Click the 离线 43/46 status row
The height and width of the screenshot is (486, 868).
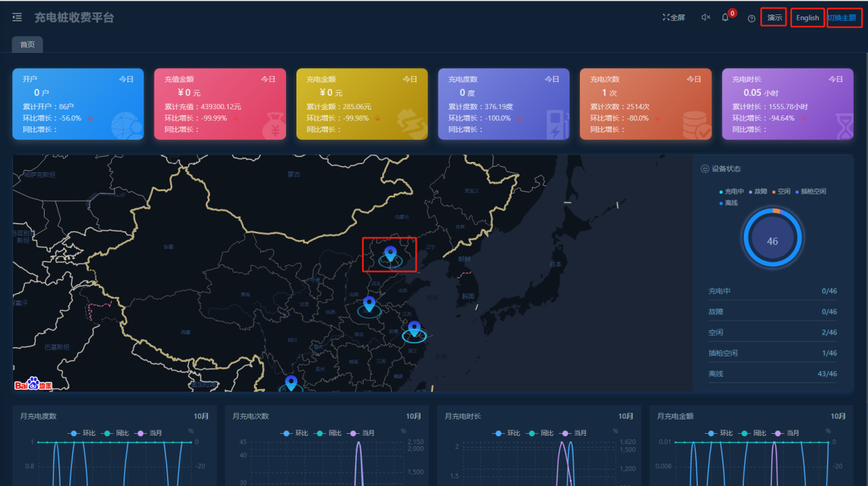[x=772, y=373]
